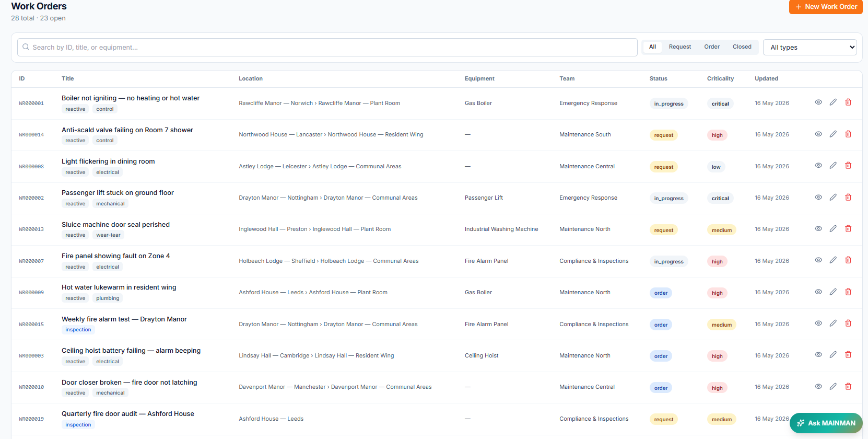Edit the Ceiling hoist battery work order
Viewport: 868px width, 439px height.
833,355
